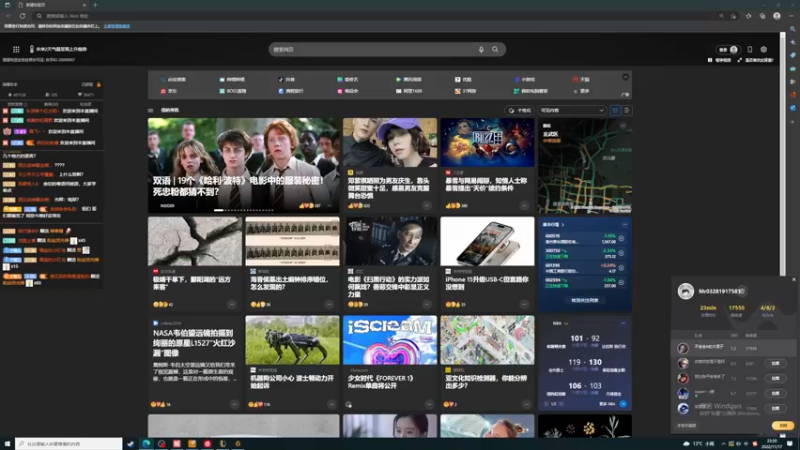Click the button in fifth player row
This screenshot has height=450, width=800.
(x=776, y=408)
